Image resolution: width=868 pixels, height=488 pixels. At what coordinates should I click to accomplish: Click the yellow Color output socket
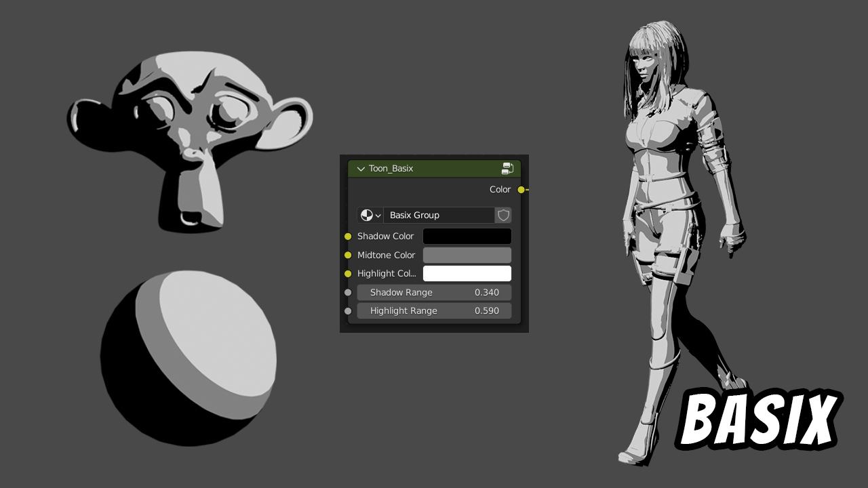(522, 190)
